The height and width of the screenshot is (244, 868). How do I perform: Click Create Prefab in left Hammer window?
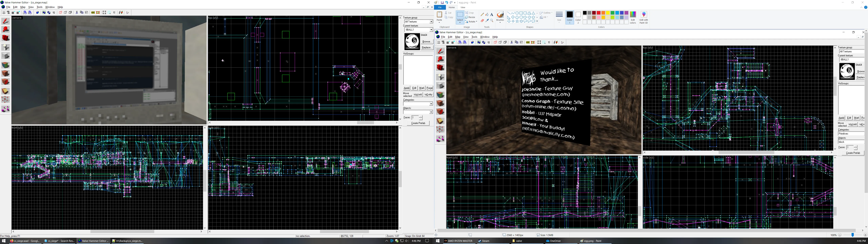click(418, 123)
